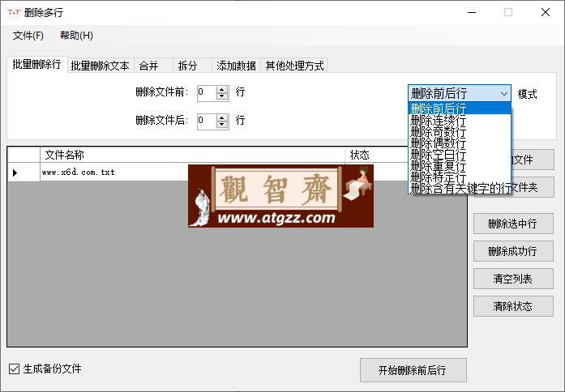This screenshot has width=565, height=392.
Task: Choose 删除空白行 in the mode list
Action: click(x=460, y=155)
